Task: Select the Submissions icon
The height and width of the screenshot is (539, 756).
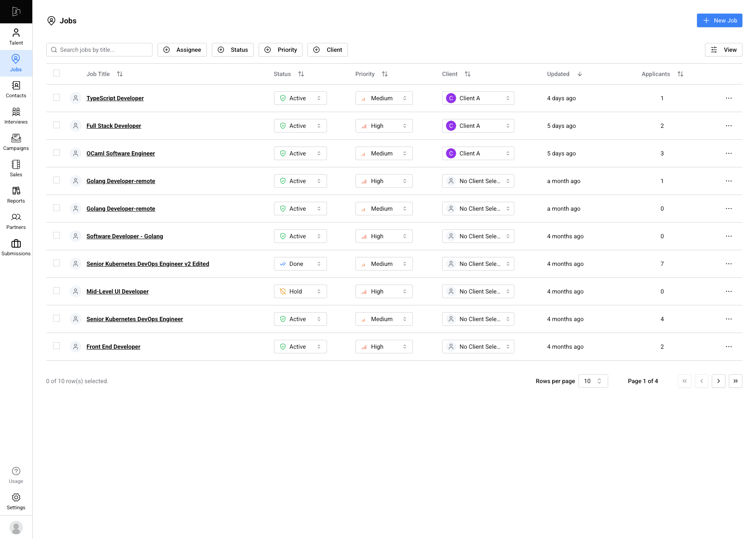Action: (x=16, y=247)
